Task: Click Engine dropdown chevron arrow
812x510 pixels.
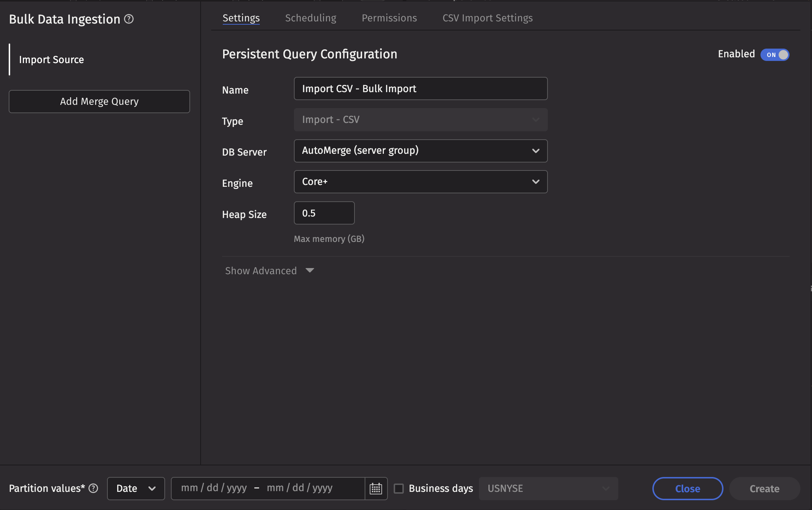Action: [x=536, y=182]
